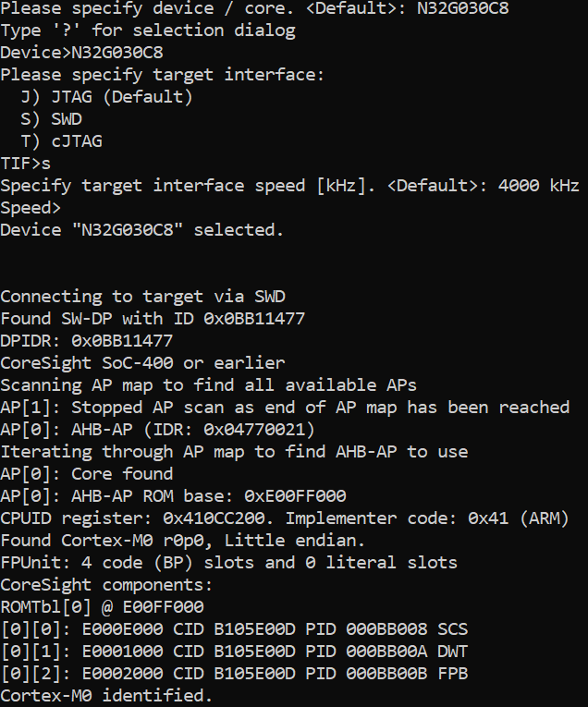Click the "Found SW-DP with ID" line
This screenshot has width=588, height=707.
(x=153, y=319)
